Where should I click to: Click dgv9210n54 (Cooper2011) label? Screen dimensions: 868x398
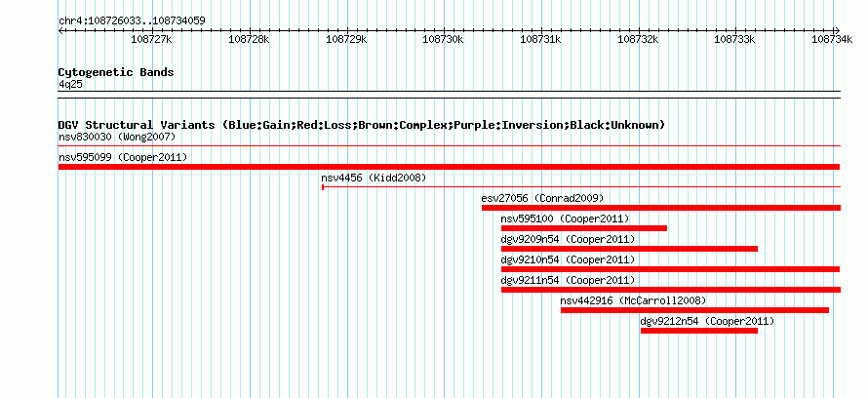(568, 259)
